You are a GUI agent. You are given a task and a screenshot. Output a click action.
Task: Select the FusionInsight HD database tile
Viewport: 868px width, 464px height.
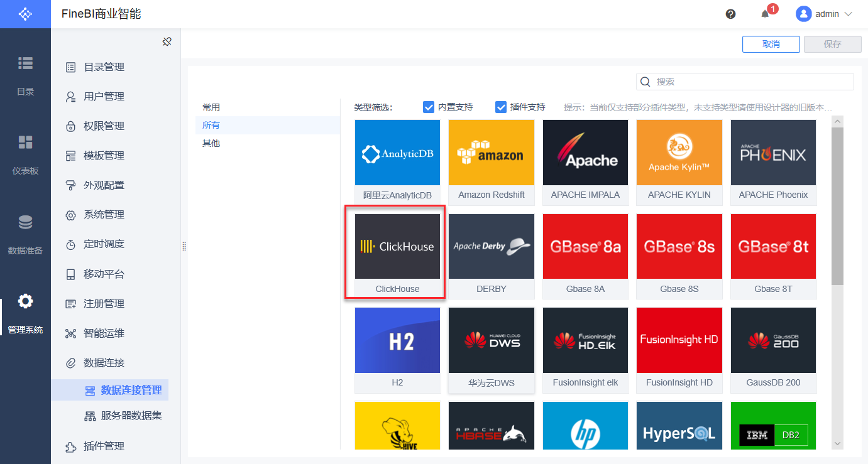pos(679,350)
